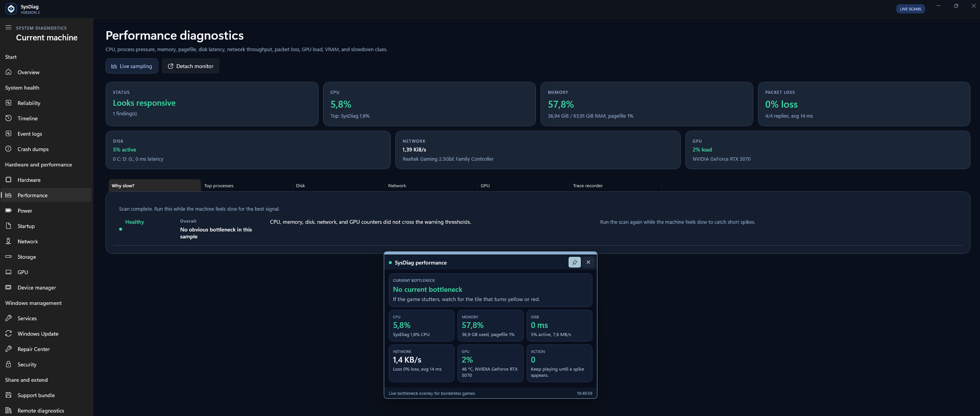This screenshot has height=416, width=980.
Task: Click Current machine header
Action: (x=46, y=38)
